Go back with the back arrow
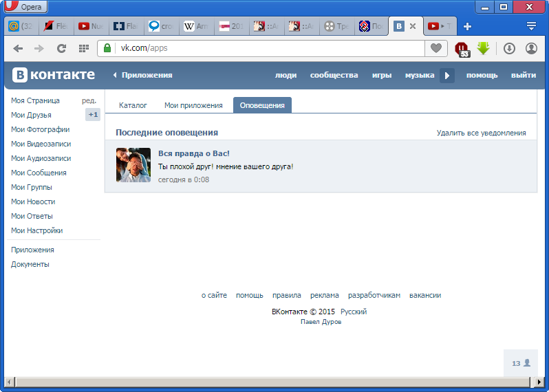549x392 pixels. pos(18,48)
